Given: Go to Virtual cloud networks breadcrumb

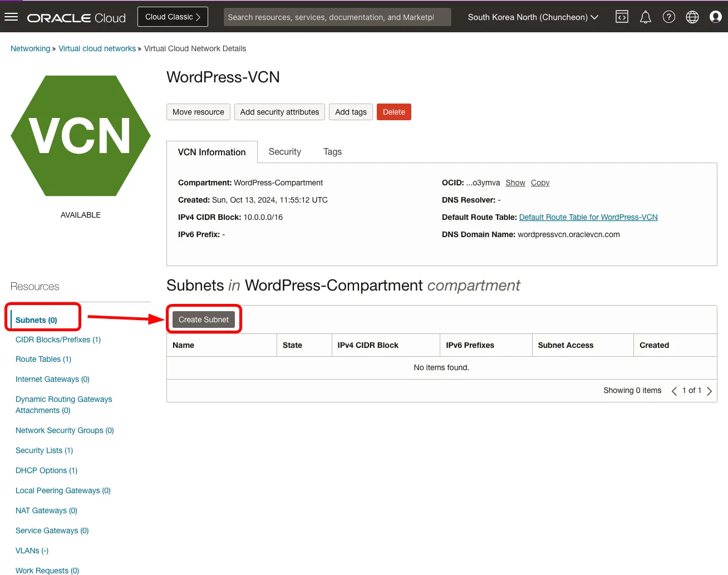Looking at the screenshot, I should click(97, 48).
